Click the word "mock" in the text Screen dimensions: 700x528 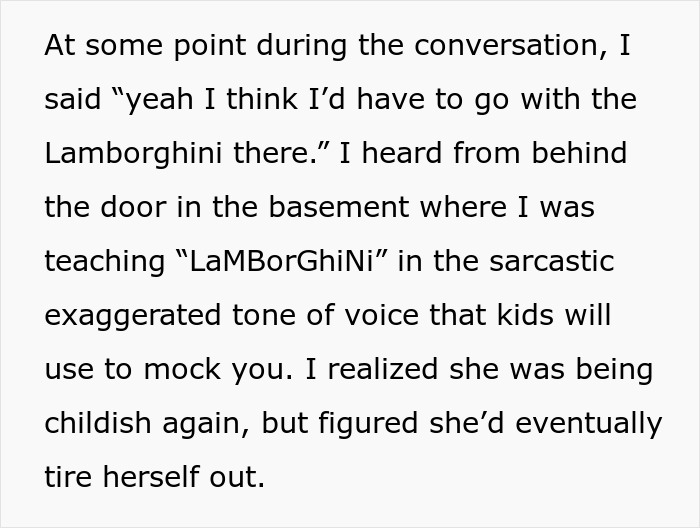176,370
